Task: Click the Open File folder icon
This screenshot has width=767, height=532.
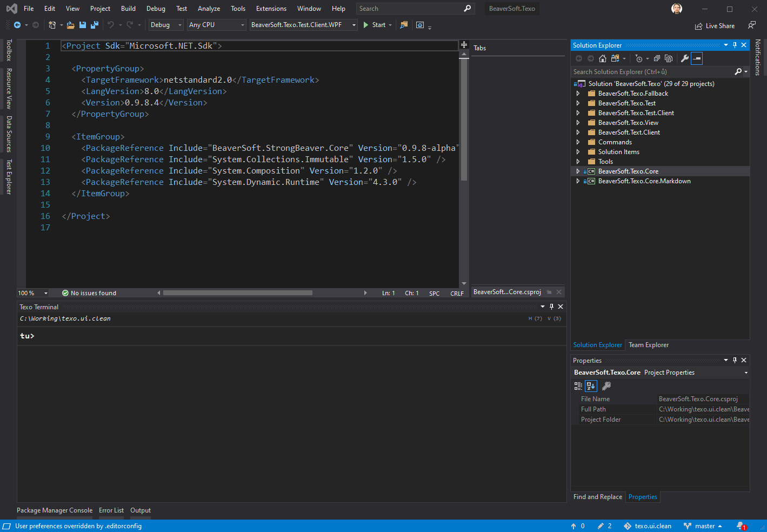Action: [x=71, y=25]
